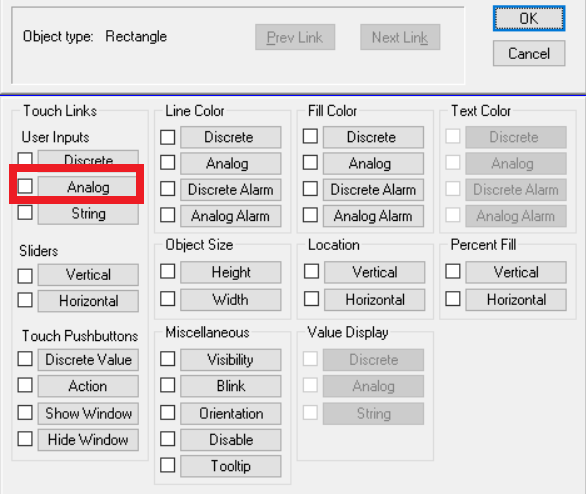
Task: Enable the Visibility checkbox
Action: click(x=167, y=359)
